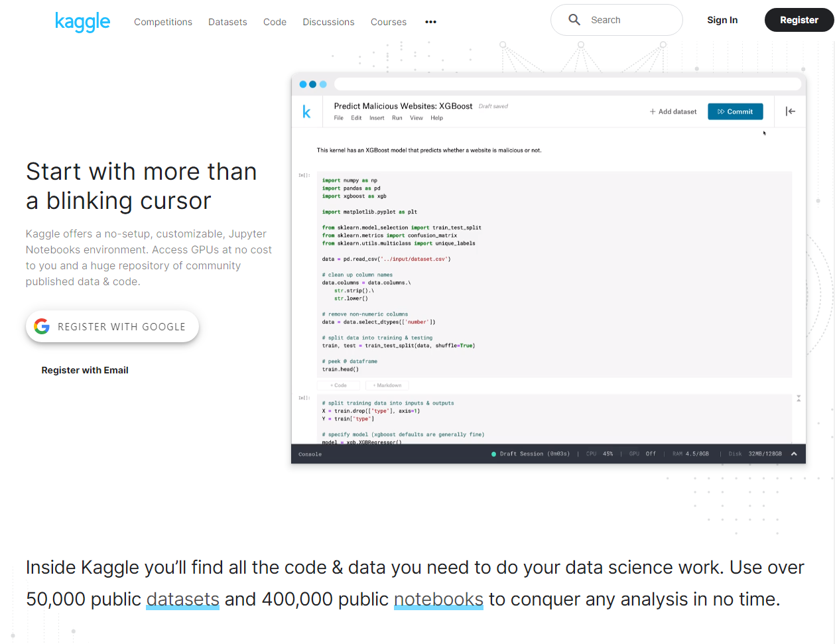Expand the console chevron in status bar

[794, 454]
